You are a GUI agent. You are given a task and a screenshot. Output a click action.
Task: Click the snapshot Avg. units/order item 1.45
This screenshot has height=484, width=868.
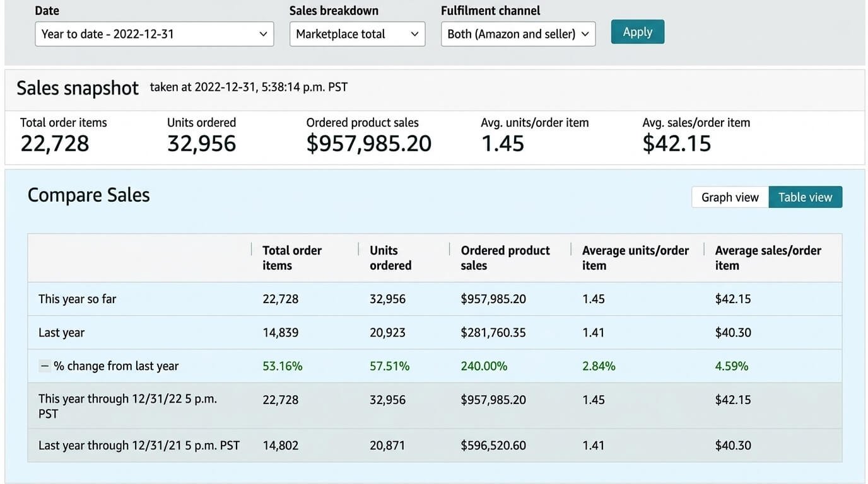[503, 144]
